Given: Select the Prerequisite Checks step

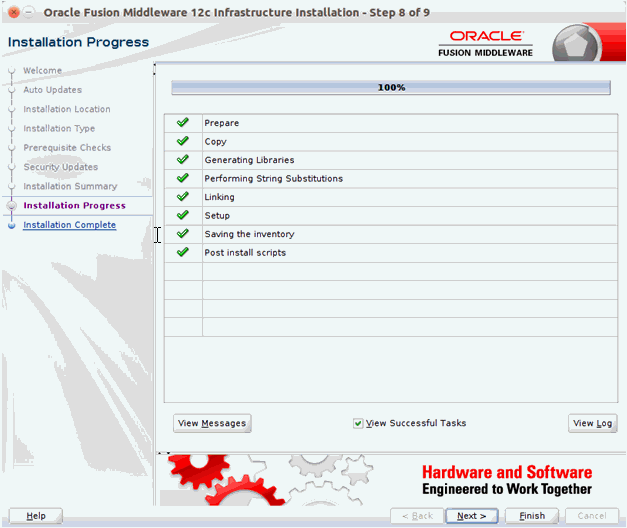Looking at the screenshot, I should pos(67,148).
